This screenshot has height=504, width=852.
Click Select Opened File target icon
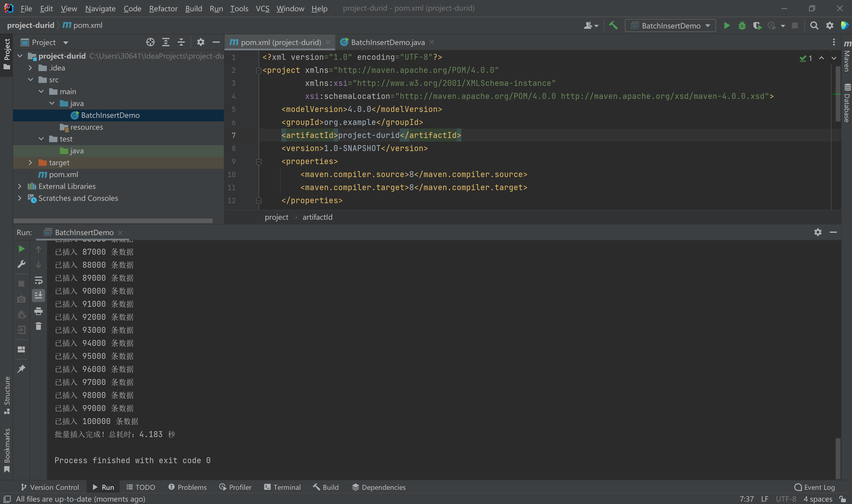150,42
